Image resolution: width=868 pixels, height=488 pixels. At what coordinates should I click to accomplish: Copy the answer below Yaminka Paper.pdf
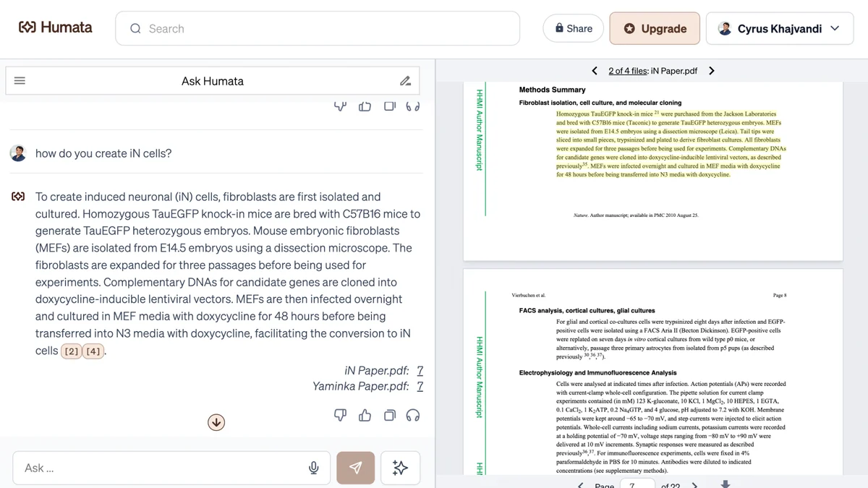389,415
